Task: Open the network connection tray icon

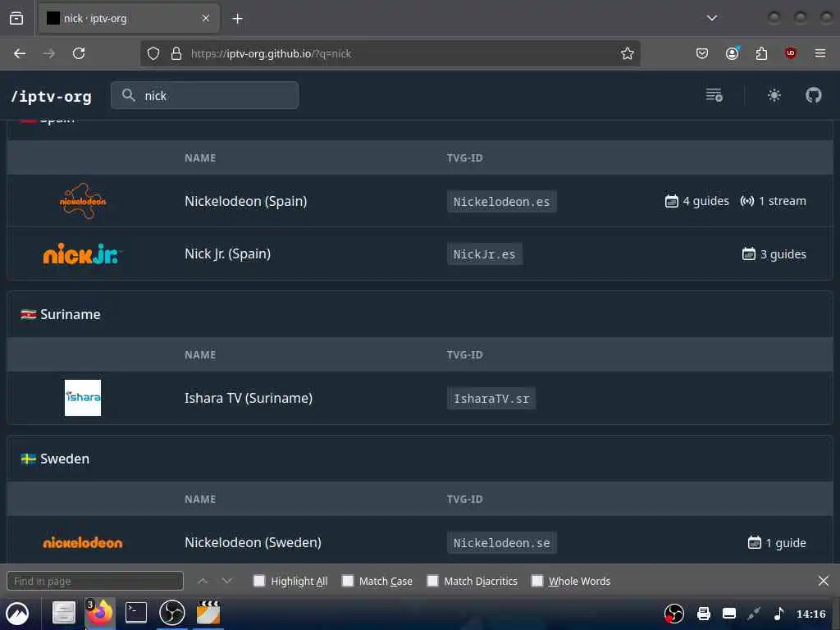Action: click(754, 614)
